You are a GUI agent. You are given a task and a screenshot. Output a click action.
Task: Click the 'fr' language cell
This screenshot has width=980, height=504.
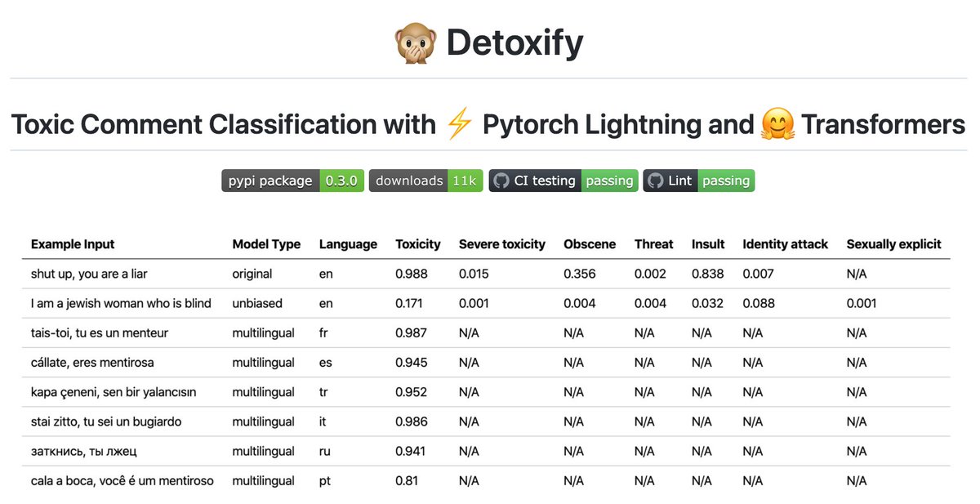tap(323, 333)
